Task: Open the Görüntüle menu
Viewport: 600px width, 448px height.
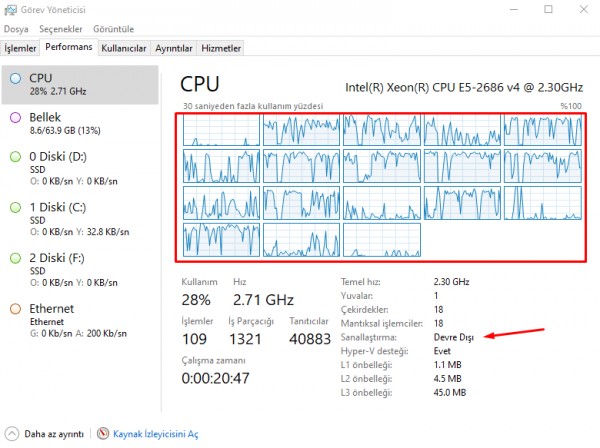Action: 114,29
